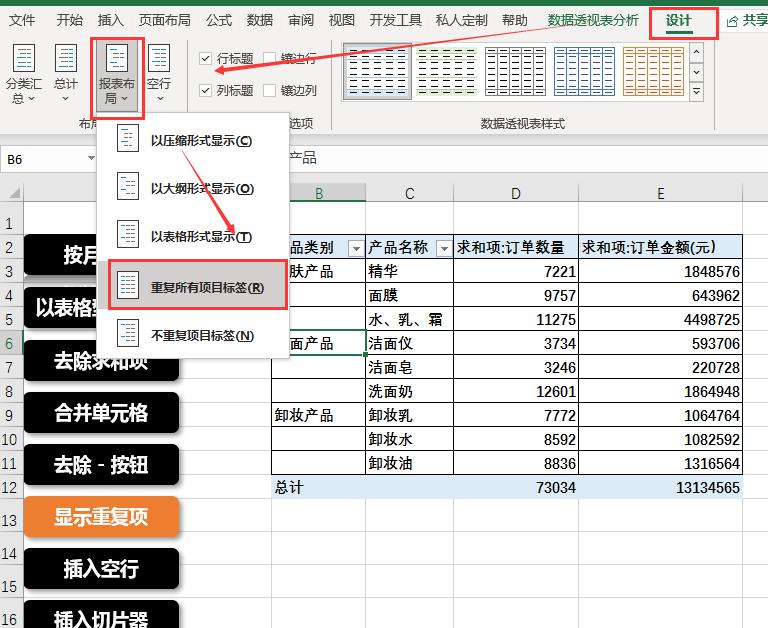Screen dimensions: 768x628
Task: Switch to 数据透视表分析 tab
Action: pos(593,21)
